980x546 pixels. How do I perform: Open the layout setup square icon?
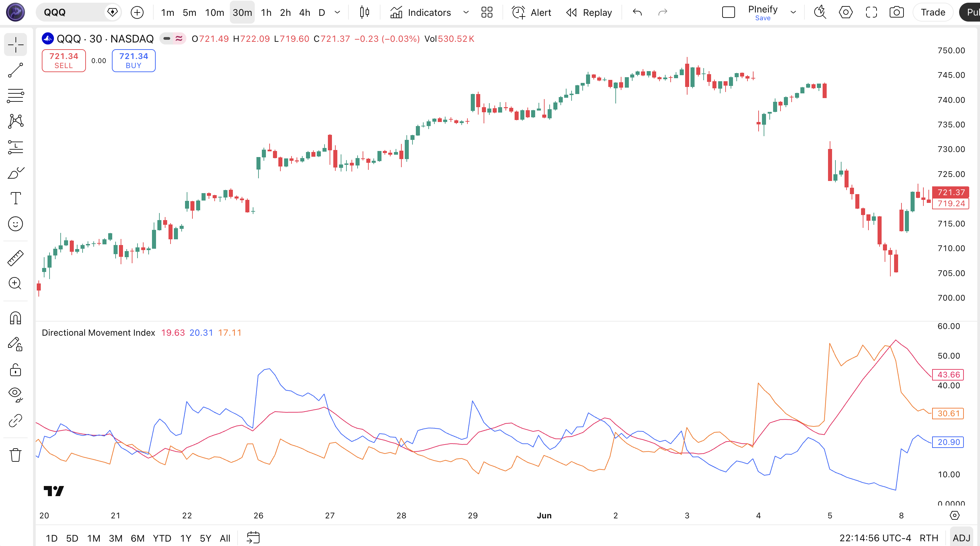[729, 12]
